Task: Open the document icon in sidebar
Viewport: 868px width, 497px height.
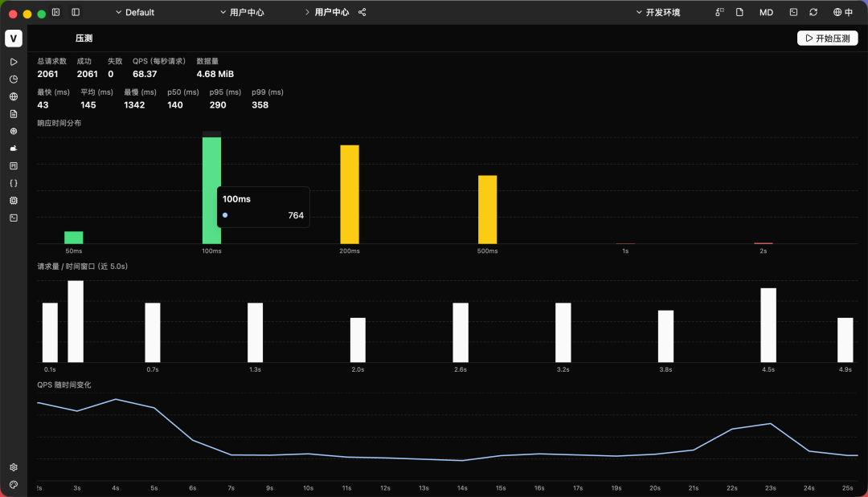Action: [x=14, y=114]
